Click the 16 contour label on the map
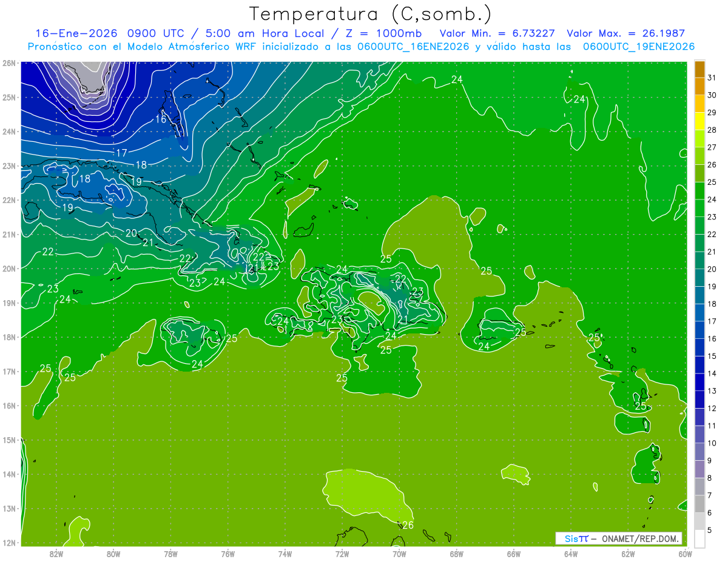 pos(161,119)
